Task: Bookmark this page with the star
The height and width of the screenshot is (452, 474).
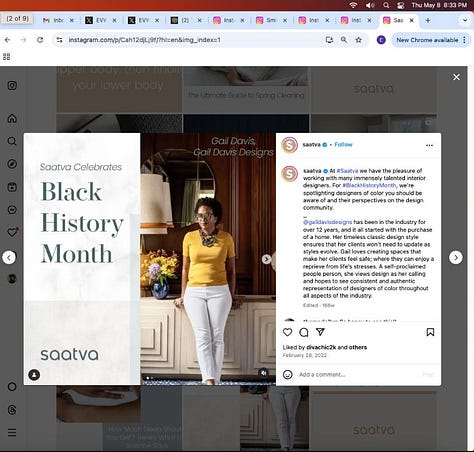Action: pos(358,40)
